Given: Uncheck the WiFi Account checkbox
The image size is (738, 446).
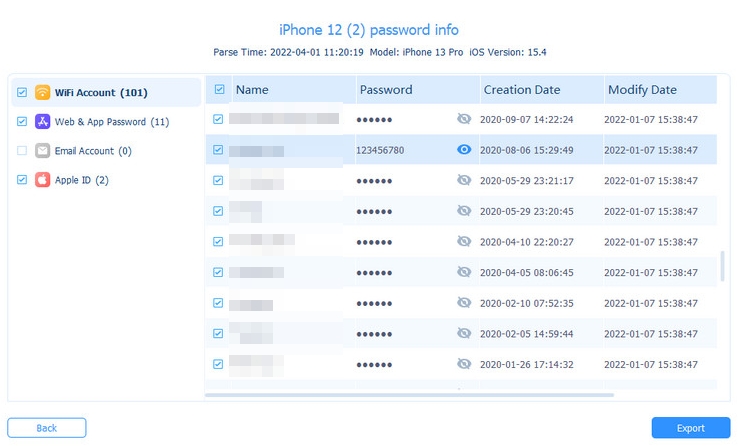Looking at the screenshot, I should pyautogui.click(x=22, y=93).
